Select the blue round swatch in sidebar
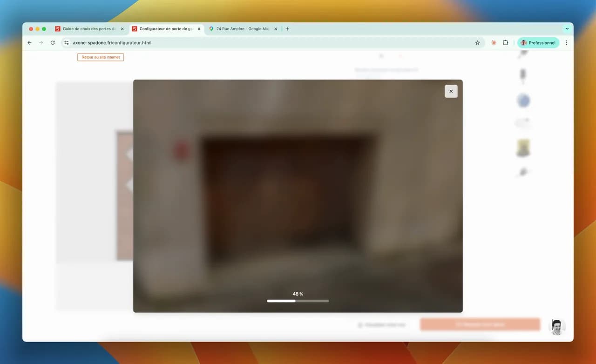This screenshot has height=364, width=596. point(523,101)
